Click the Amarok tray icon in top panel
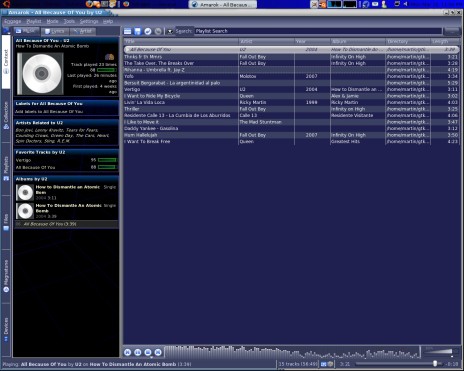Screen dimensions: 464x371 pyautogui.click(x=366, y=4)
